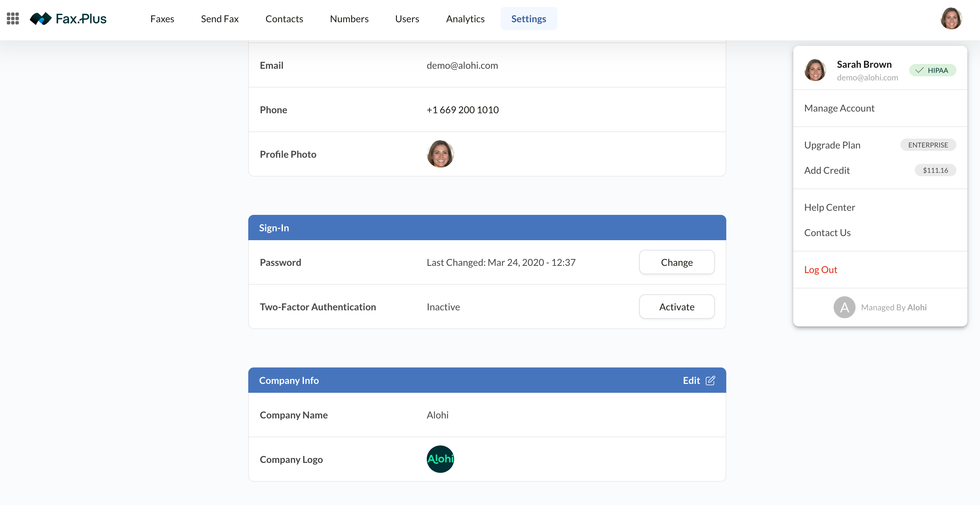Screen dimensions: 980x505
Task: Click Upgrade Plan menu item
Action: [x=832, y=145]
